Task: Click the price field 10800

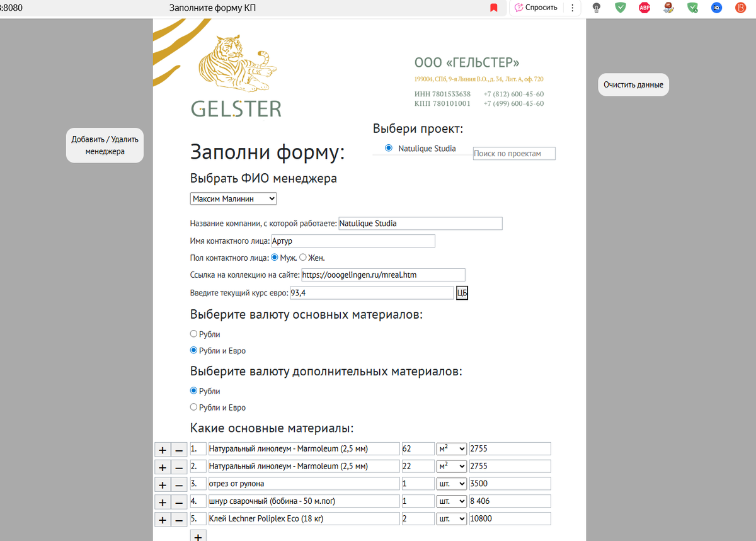Action: [510, 519]
